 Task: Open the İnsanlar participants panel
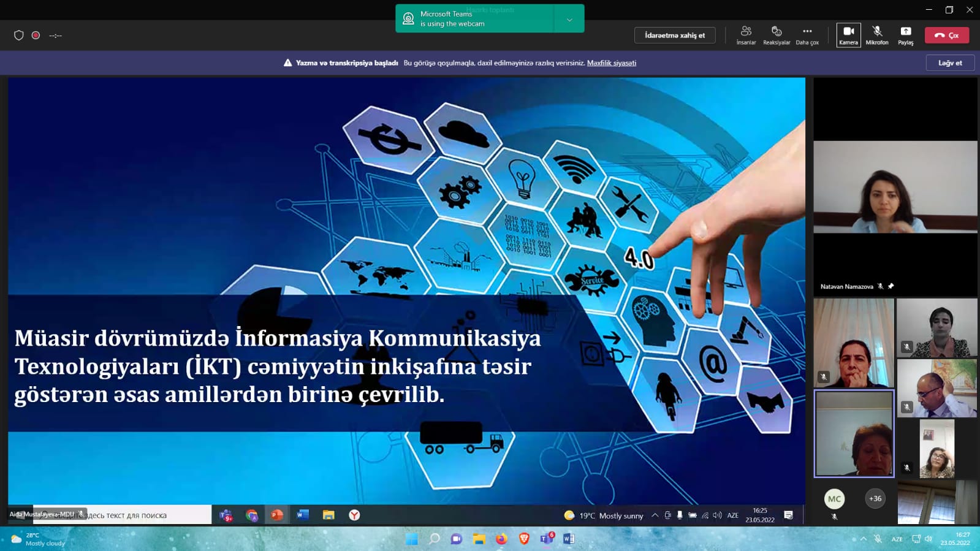coord(746,36)
